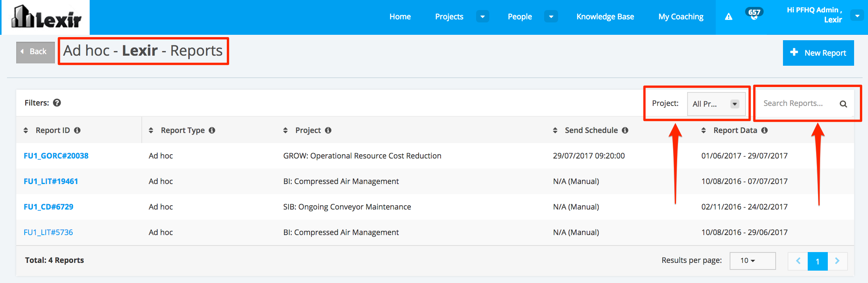Click '02/11/2016 - 24/02/2017' report data cell
The width and height of the screenshot is (868, 283).
click(x=744, y=207)
